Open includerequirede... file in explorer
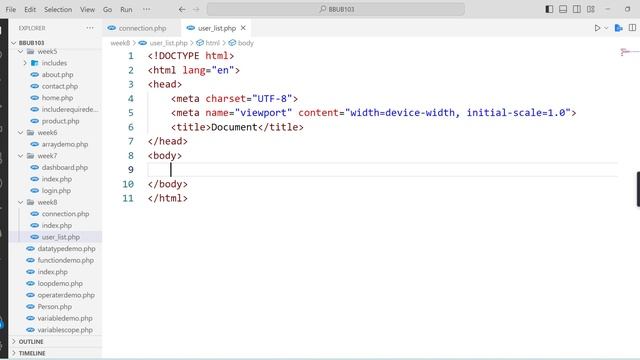Image resolution: width=640 pixels, height=360 pixels. click(69, 109)
